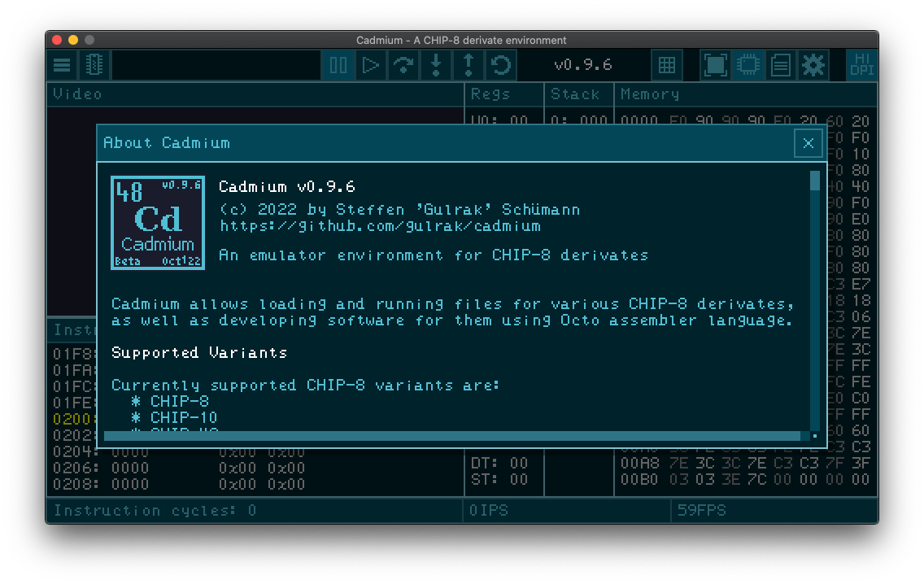This screenshot has width=924, height=584.
Task: Click the chip ROM loader icon
Action: 94,65
